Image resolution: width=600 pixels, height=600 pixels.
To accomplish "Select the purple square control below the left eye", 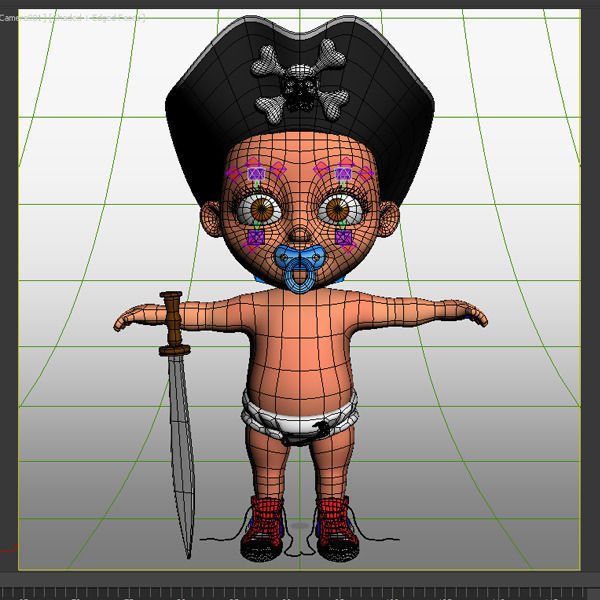I will 256,238.
